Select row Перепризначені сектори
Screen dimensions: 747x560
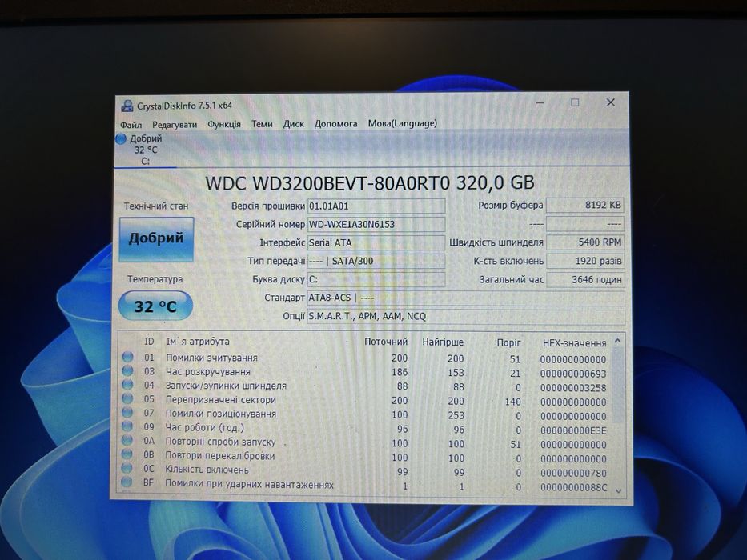(366, 401)
